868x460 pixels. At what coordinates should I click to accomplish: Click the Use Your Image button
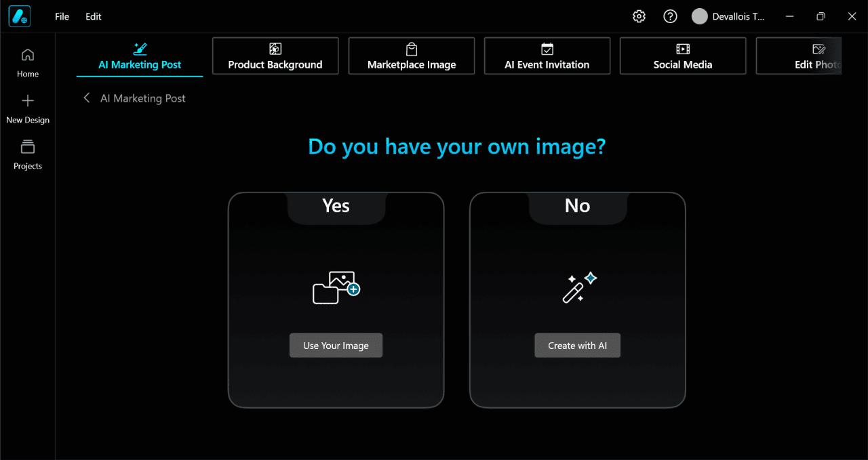336,345
